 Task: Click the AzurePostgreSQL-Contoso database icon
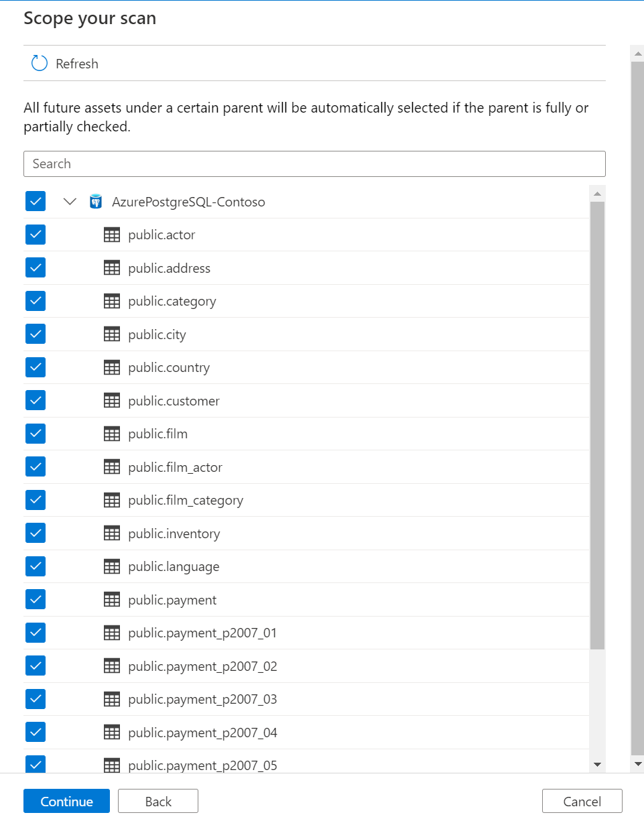96,202
